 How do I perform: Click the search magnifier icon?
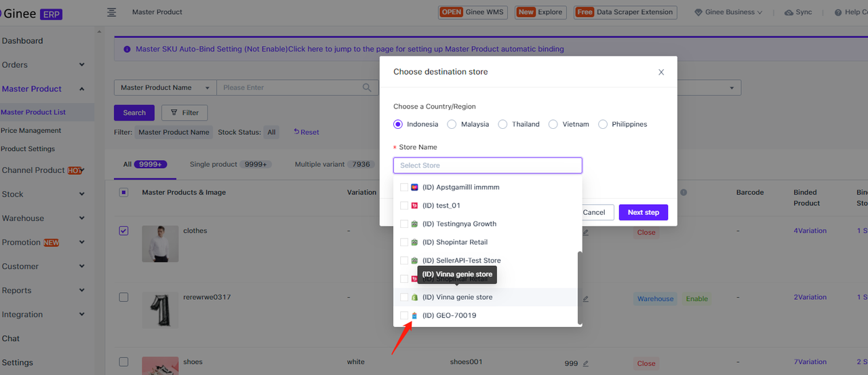pos(367,87)
